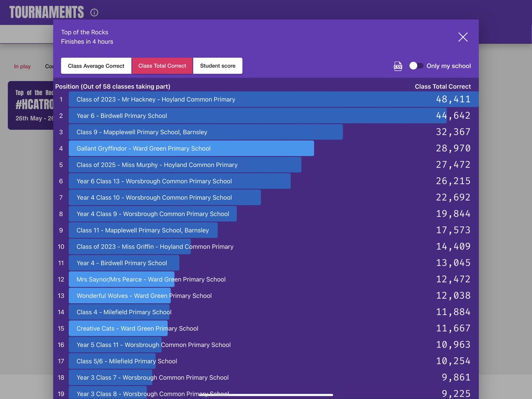This screenshot has width=532, height=399.
Task: Select Year 6 Class 13 Worsbrough row
Action: tap(266, 181)
